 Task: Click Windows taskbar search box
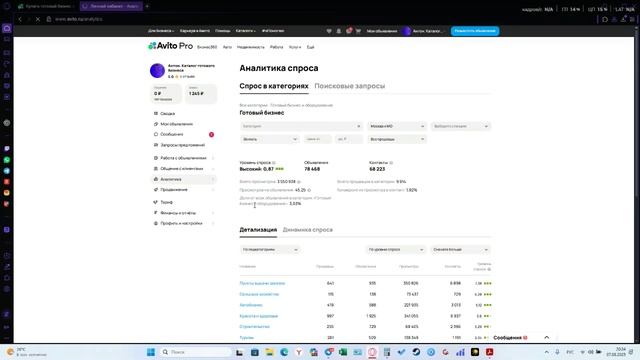coord(196,352)
